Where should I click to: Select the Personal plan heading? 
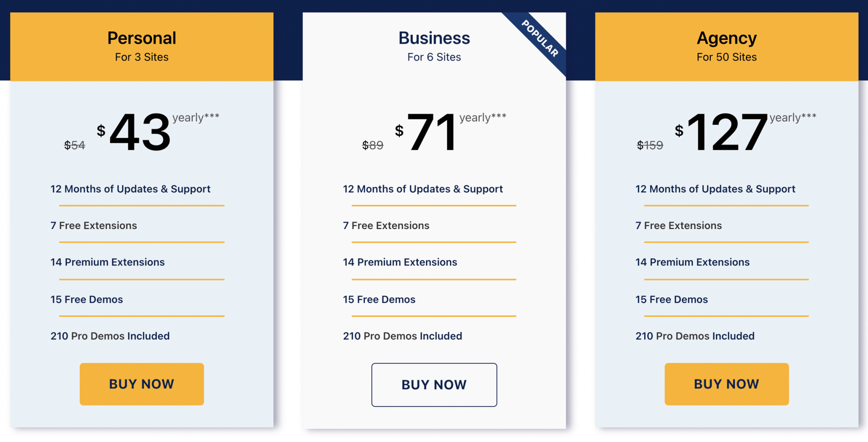click(142, 38)
